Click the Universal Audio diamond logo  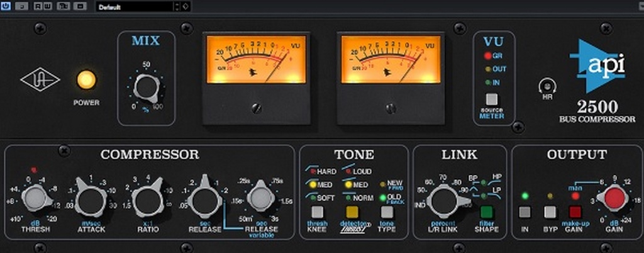40,80
